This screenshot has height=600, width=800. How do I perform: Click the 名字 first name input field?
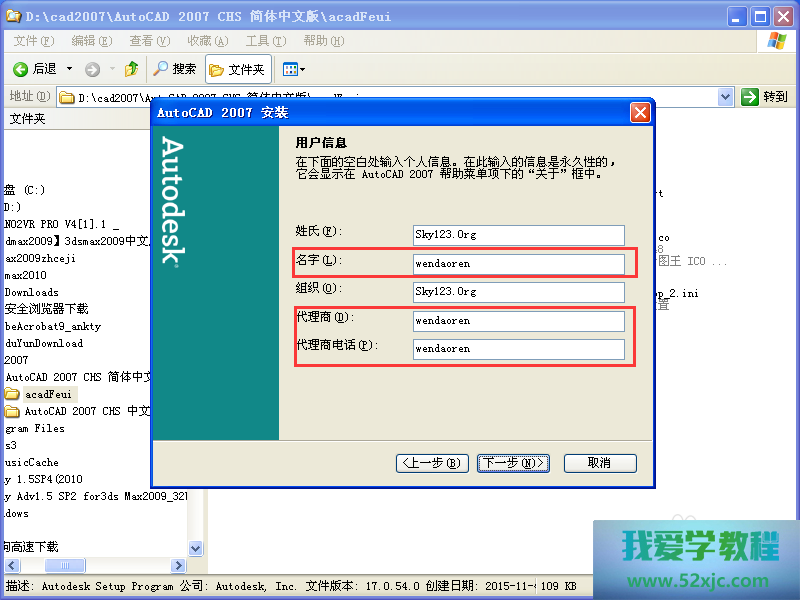pos(518,264)
